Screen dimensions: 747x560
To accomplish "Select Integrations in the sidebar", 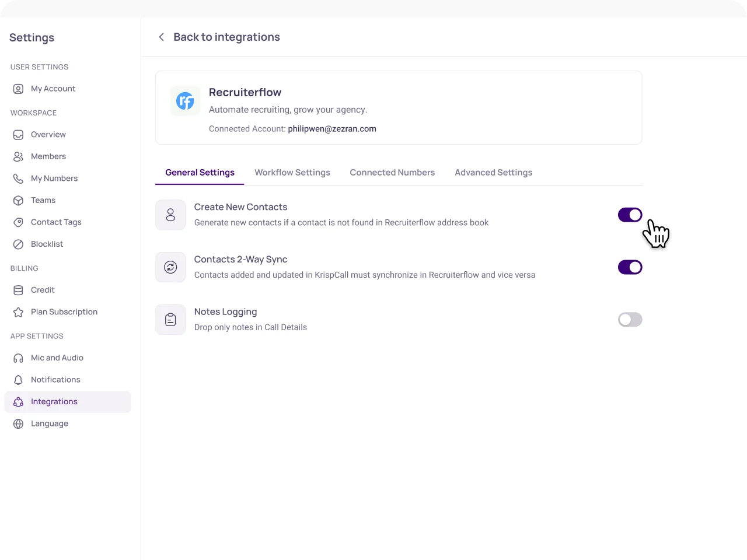I will (x=68, y=402).
